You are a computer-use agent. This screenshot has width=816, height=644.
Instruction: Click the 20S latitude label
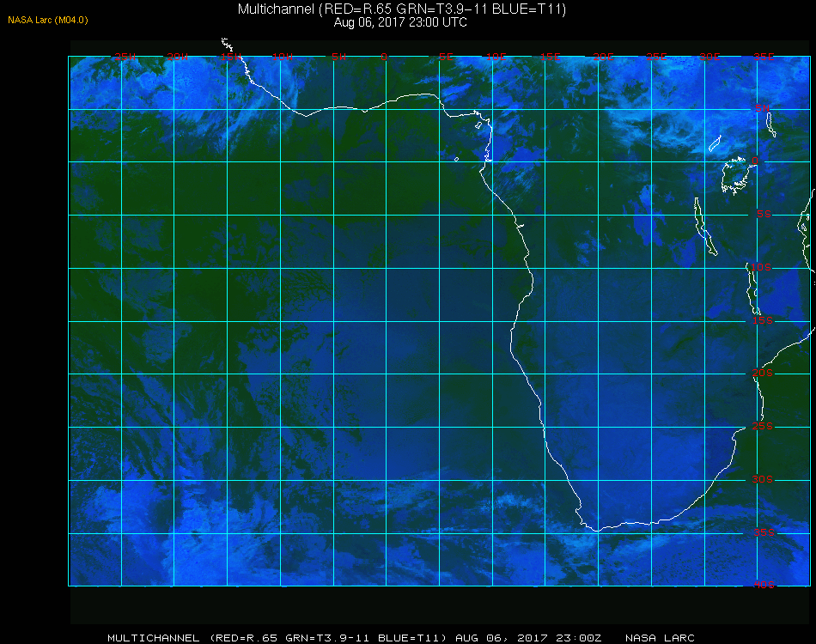tap(763, 373)
